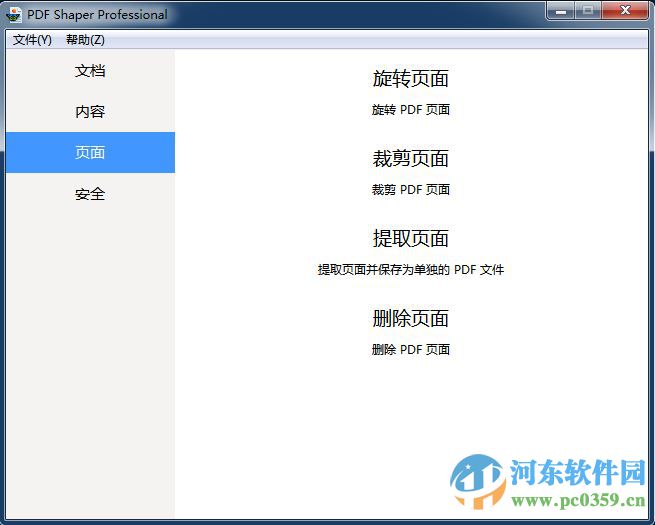Switch to the 安全 sidebar tab

(90, 194)
